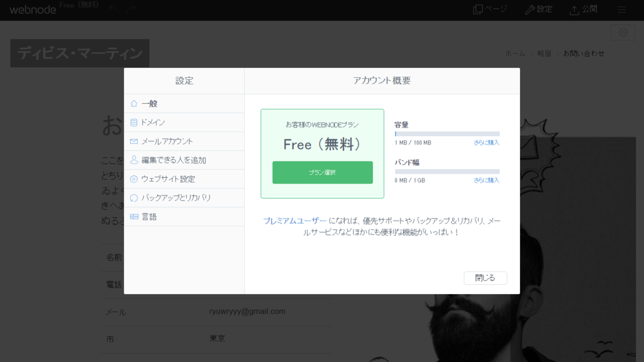Click the お問い合わせ navigation link
This screenshot has width=644, height=362.
tap(584, 53)
